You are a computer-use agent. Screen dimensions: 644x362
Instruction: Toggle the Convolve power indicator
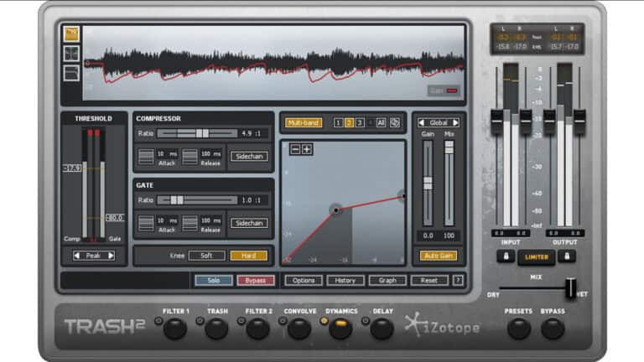[x=283, y=321]
